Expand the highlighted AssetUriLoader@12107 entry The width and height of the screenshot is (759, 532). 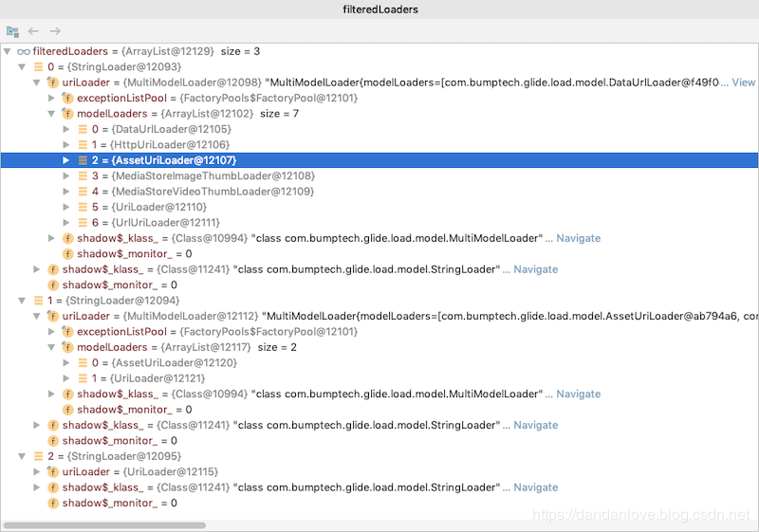66,160
